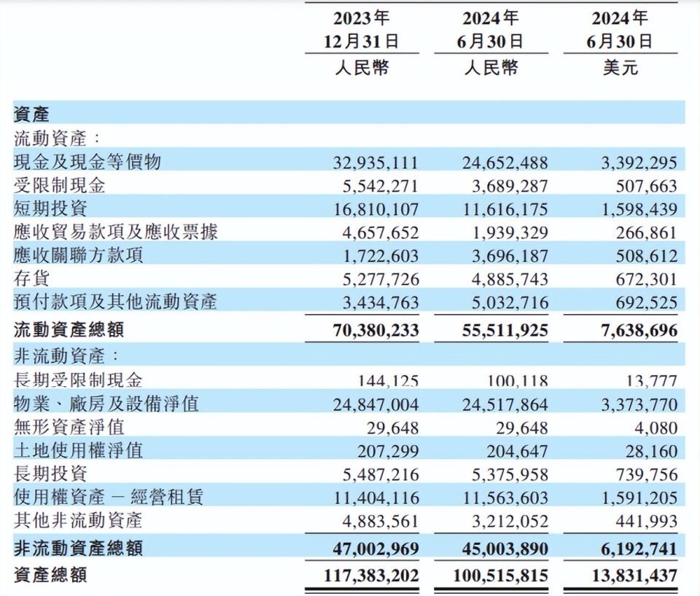This screenshot has width=700, height=596.
Task: Select the 流動資產總額 total row label
Action: coord(69,329)
